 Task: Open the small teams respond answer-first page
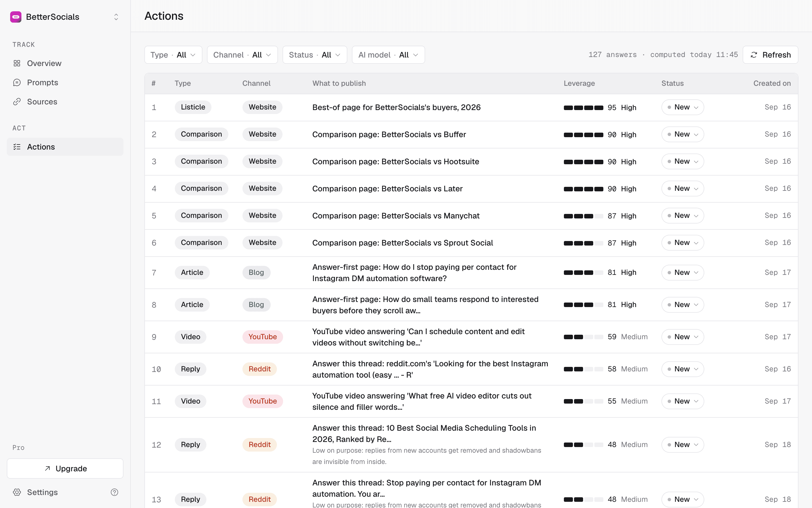point(425,305)
